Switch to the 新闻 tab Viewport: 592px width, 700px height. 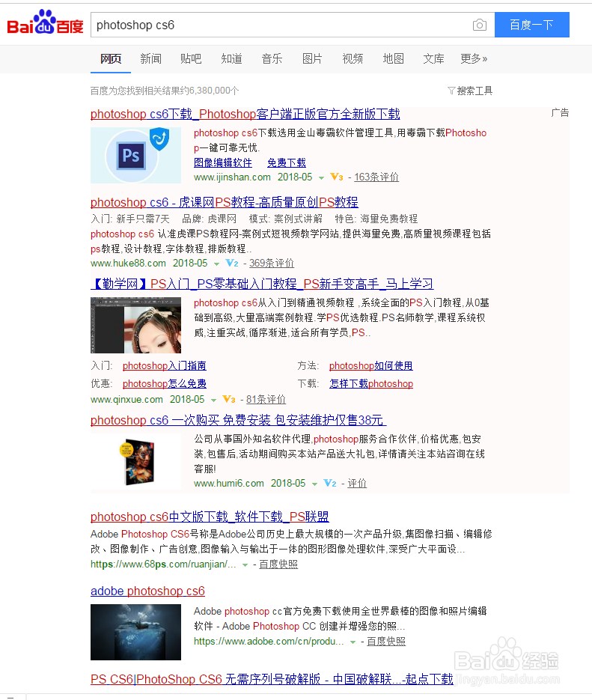tap(150, 59)
